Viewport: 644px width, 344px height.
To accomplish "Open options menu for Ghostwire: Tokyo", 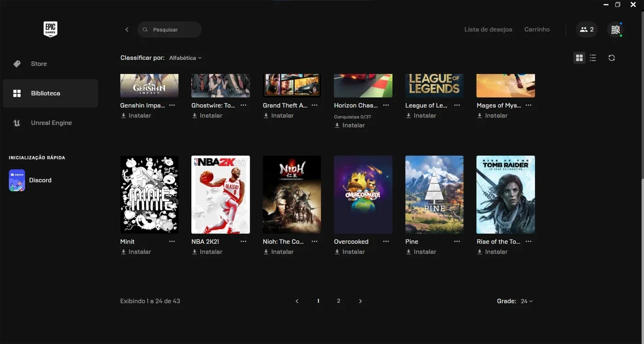I will click(243, 105).
